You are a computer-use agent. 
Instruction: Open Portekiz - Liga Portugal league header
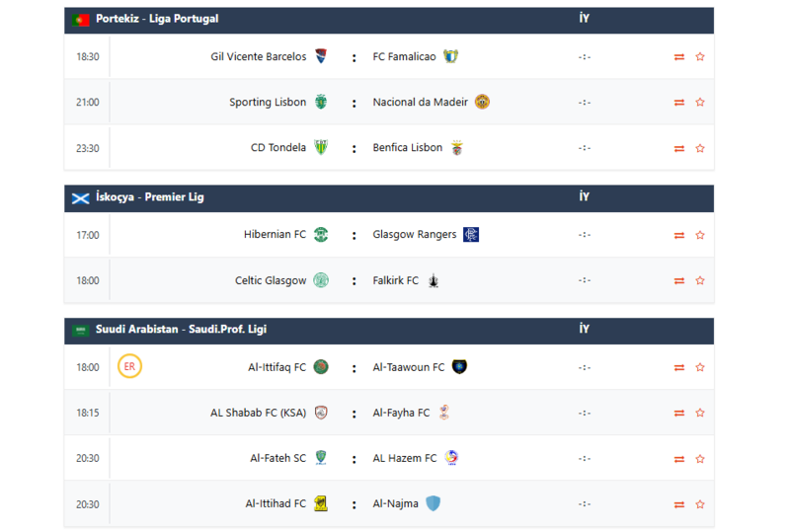157,19
